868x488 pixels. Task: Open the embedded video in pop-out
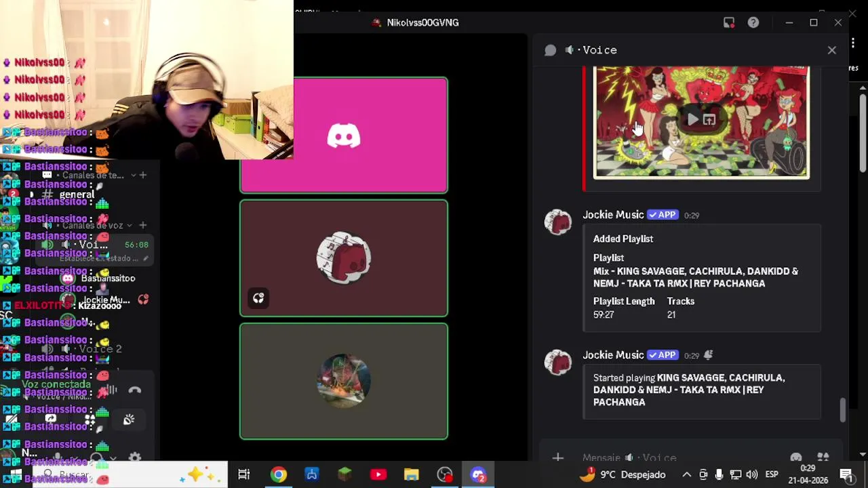click(709, 120)
